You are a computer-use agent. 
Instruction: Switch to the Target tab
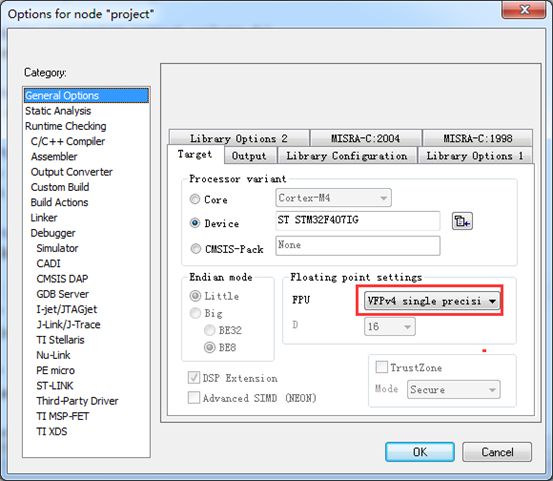pos(195,154)
